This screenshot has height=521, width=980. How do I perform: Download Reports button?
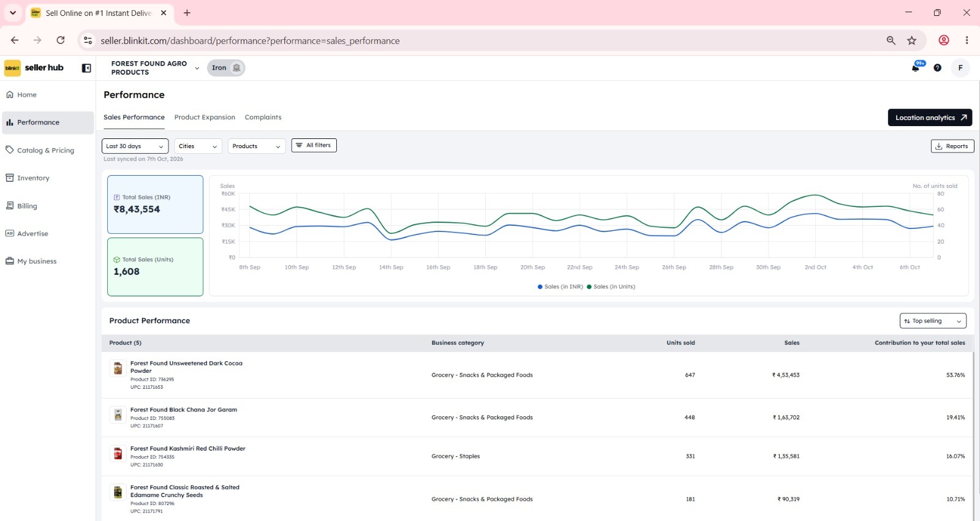point(952,146)
